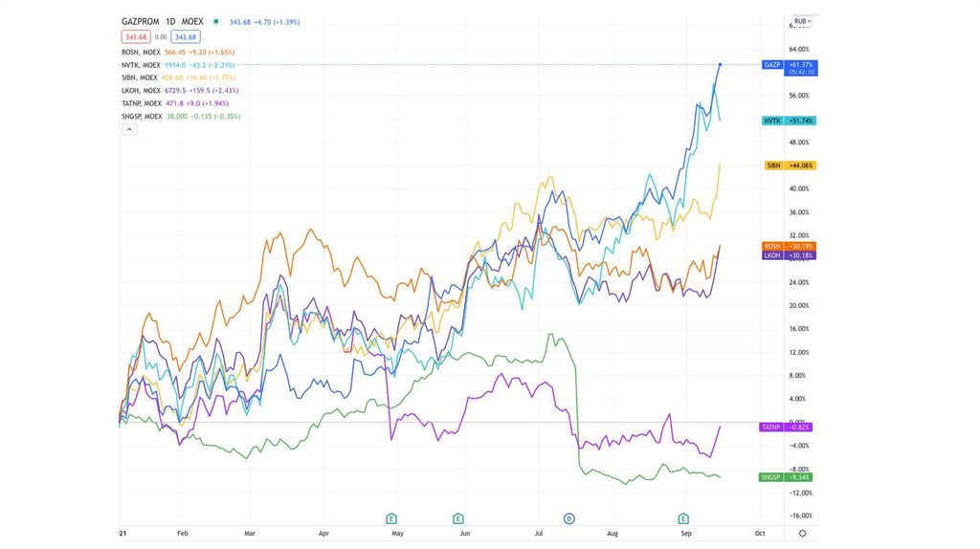This screenshot has width=980, height=549.
Task: Click the green market status dot
Action: click(x=216, y=21)
